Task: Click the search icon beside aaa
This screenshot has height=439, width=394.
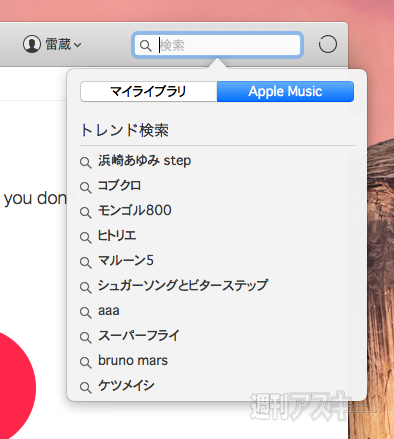Action: (x=86, y=312)
